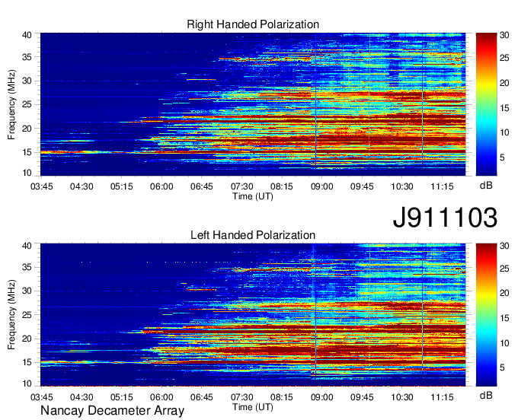Click the dB colorbar beside Left Handed plot
This screenshot has width=518, height=420.
tap(486, 315)
